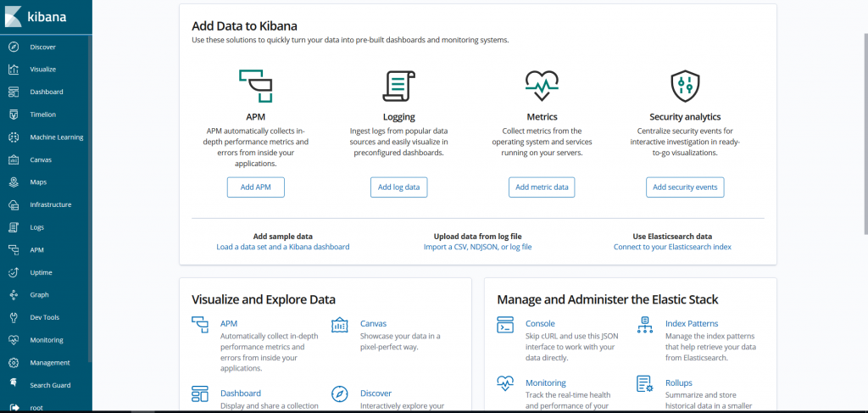Click the Security analytics title text
This screenshot has width=868, height=413.
click(685, 117)
